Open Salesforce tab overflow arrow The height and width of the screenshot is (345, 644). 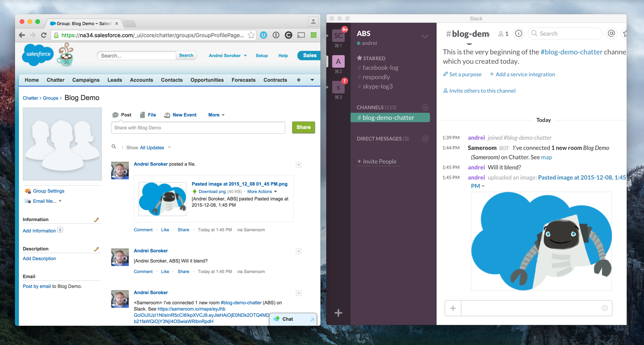point(312,80)
